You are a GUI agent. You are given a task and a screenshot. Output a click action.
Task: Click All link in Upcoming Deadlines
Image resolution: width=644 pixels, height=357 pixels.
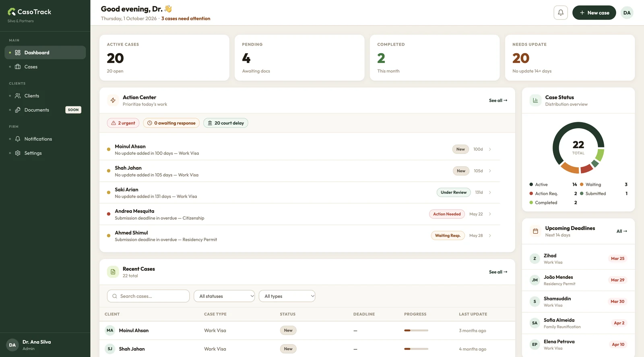point(622,231)
